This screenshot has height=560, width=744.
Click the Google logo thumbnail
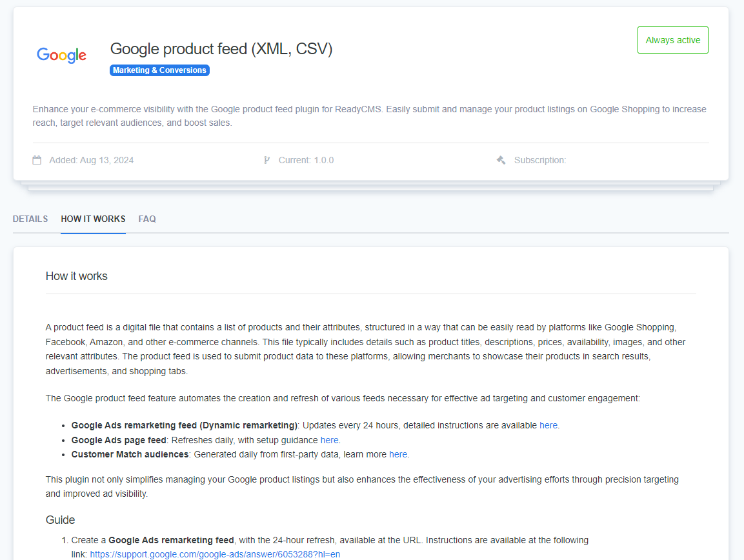62,55
